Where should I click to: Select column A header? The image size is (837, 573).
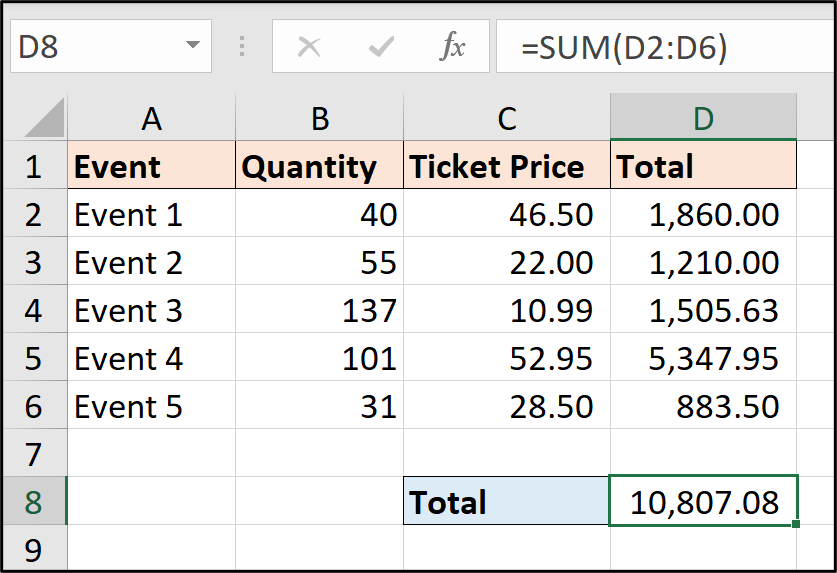(x=152, y=117)
